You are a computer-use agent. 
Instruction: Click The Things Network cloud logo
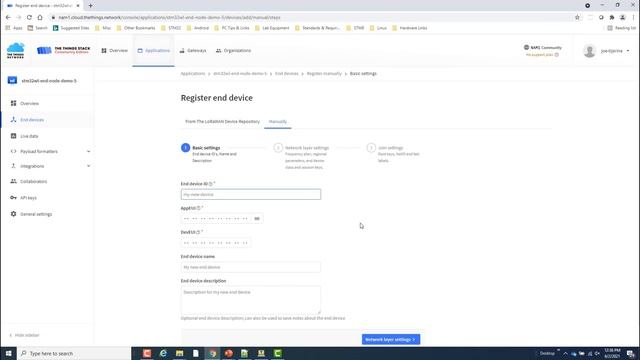[16, 50]
